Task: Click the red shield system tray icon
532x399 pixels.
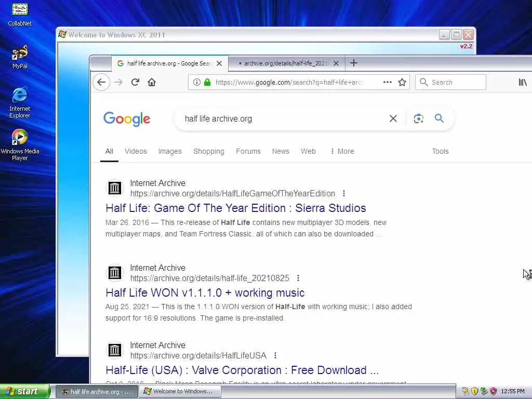Action: [x=494, y=391]
